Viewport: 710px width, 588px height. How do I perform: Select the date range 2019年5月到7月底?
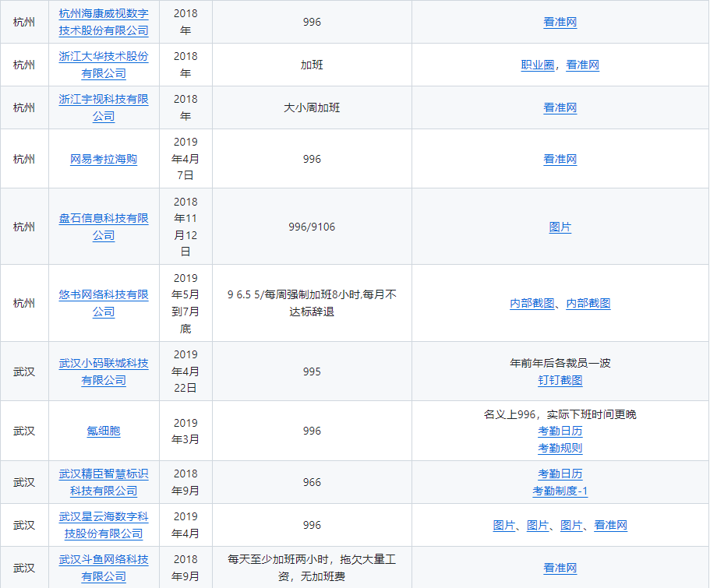[185, 303]
